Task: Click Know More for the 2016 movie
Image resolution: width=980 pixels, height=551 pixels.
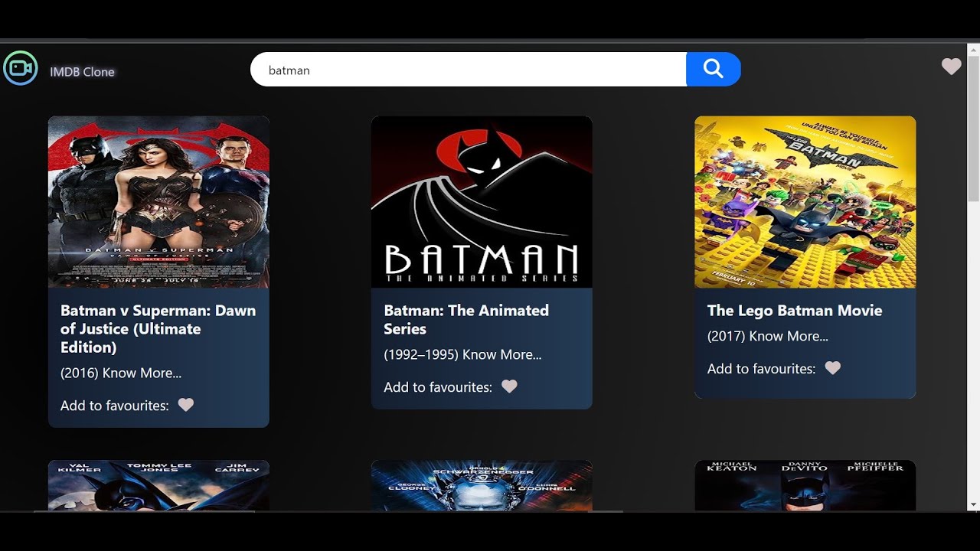Action: click(142, 373)
